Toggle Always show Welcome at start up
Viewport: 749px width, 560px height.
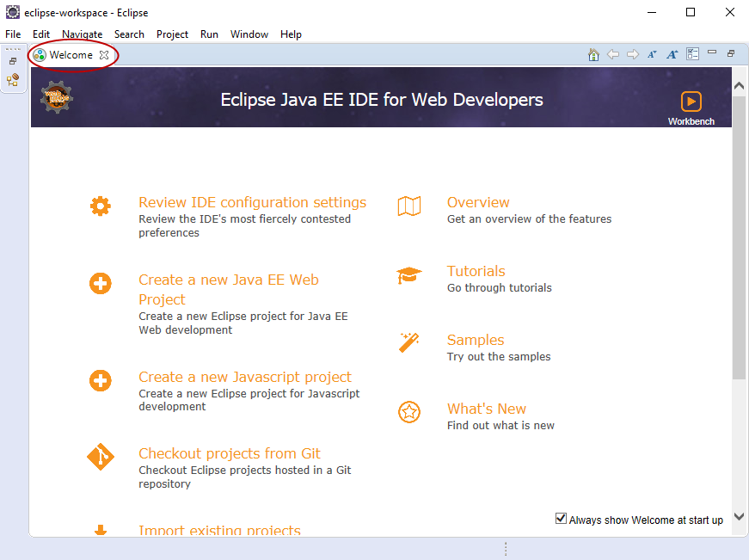pos(561,519)
